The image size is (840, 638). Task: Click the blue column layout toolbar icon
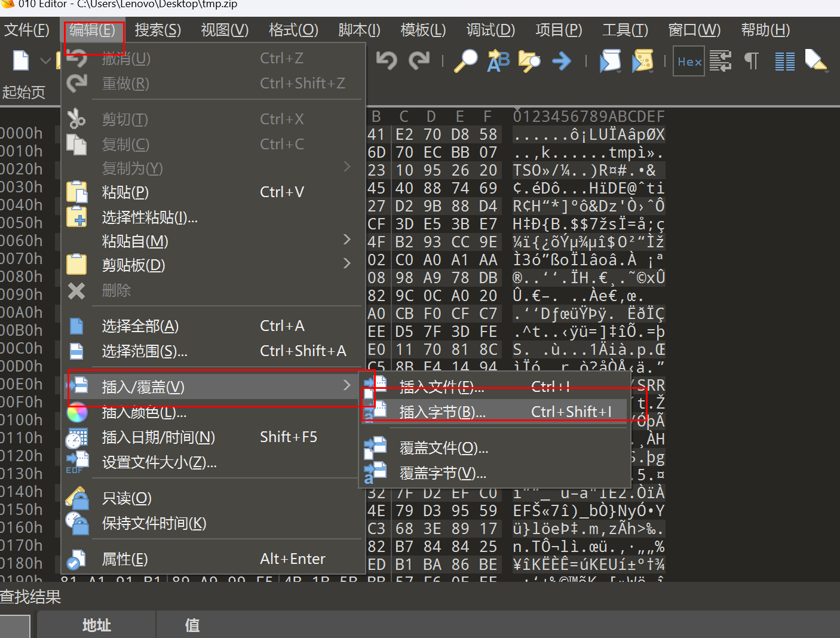click(x=784, y=61)
